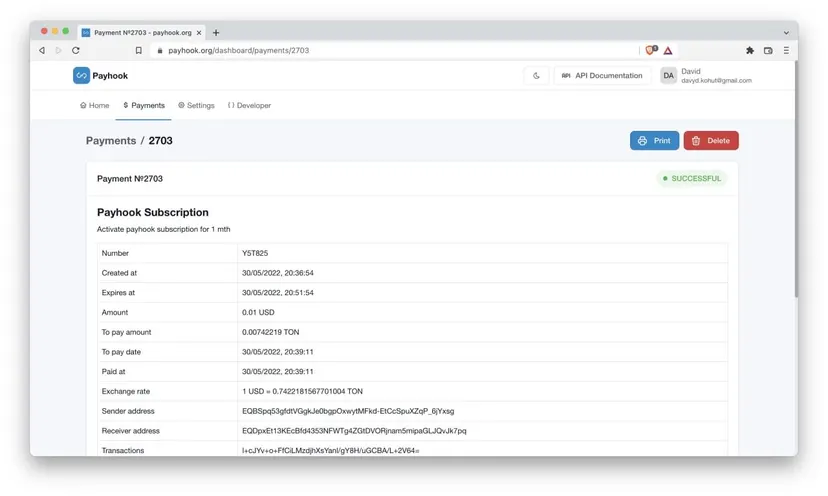Reload the page
This screenshot has width=828, height=496.
tap(76, 50)
